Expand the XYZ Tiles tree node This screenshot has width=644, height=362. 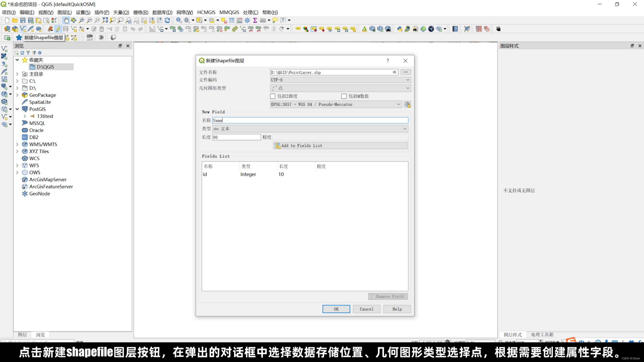click(x=17, y=151)
